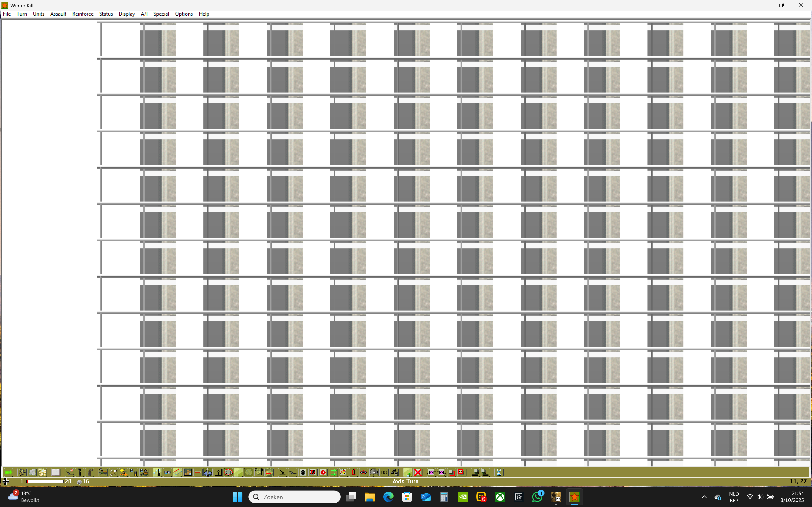Screen dimensions: 812x507
Task: Click the turn progress bar
Action: pos(45,481)
